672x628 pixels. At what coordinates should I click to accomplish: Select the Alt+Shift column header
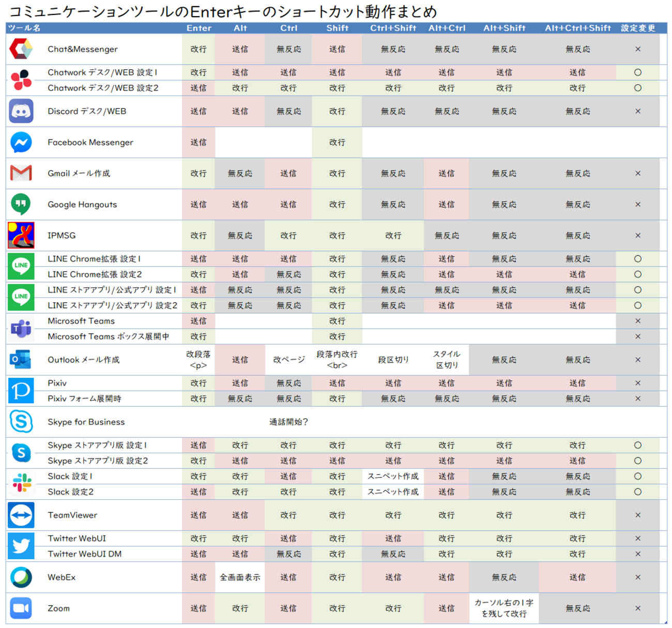point(504,28)
